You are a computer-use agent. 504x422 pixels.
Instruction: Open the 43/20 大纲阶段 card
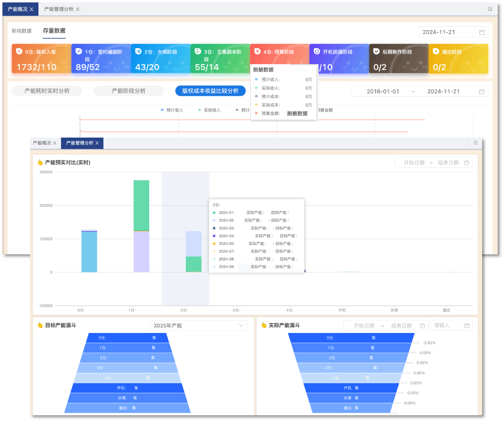click(x=161, y=59)
